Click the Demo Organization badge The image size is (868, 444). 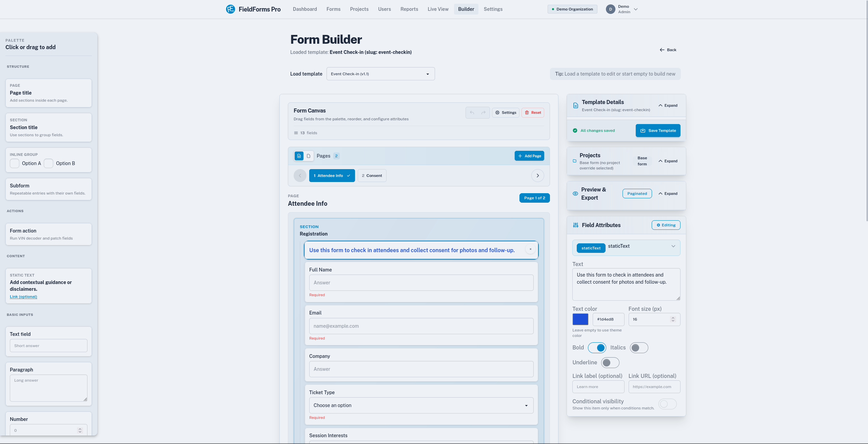[x=572, y=9]
